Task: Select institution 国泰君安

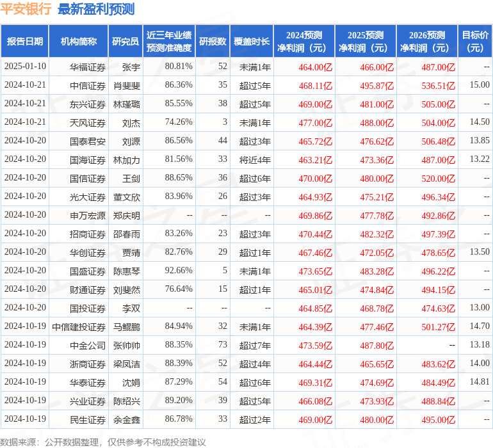Action: tap(88, 141)
